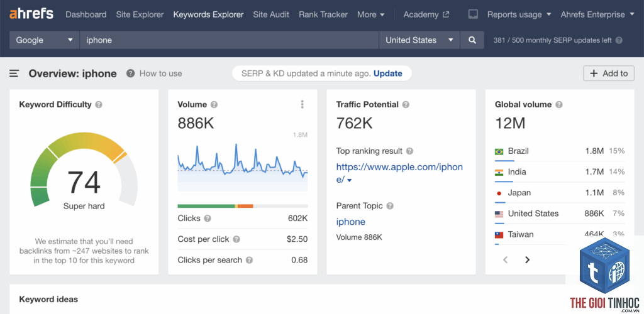Click the How to use help link
Screen dimensions: 644x314
154,73
